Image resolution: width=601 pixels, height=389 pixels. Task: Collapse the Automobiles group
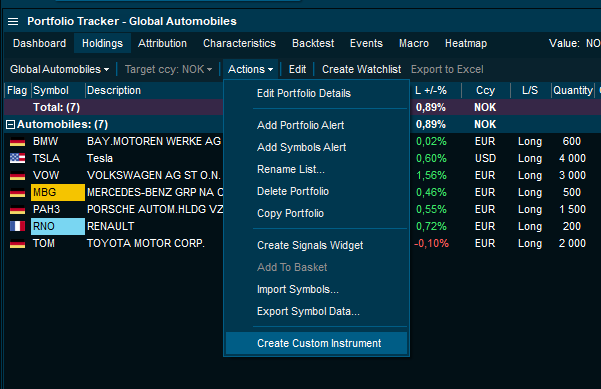point(11,125)
